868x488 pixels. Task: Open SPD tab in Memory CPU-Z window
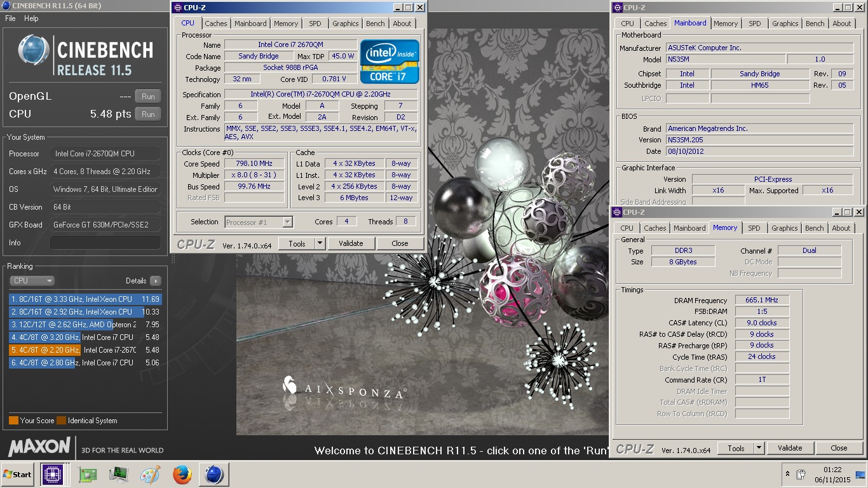754,228
